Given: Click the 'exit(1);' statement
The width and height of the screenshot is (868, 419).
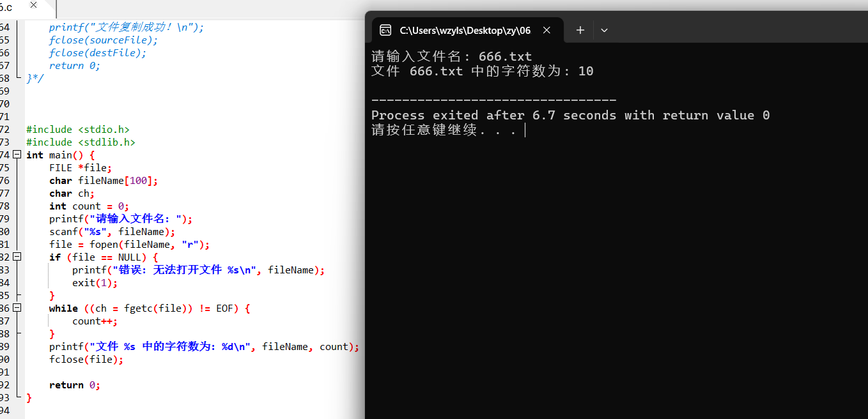Looking at the screenshot, I should point(95,282).
